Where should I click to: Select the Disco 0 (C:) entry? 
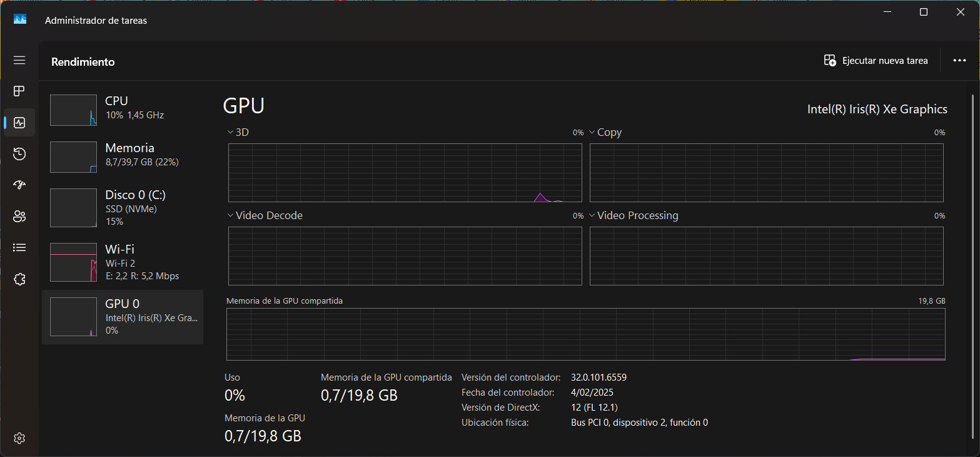click(123, 208)
